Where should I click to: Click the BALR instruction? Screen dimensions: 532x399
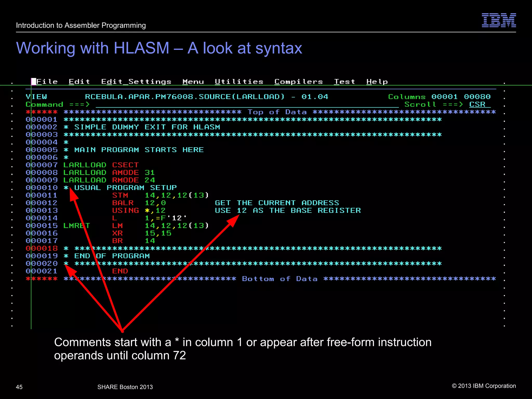123,203
